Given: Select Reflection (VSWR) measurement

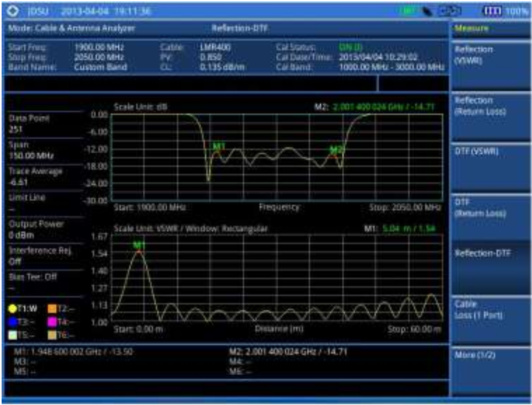Looking at the screenshot, I should point(490,65).
